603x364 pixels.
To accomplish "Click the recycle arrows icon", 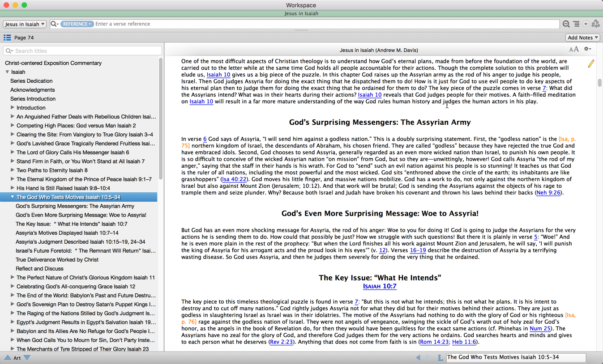I will [x=595, y=24].
